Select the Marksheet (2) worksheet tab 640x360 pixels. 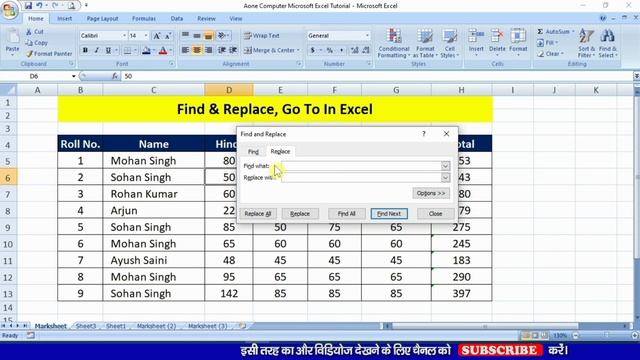(156, 326)
